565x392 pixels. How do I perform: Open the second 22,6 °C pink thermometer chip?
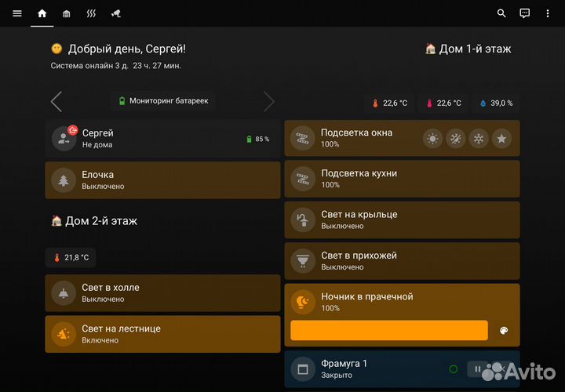click(x=443, y=103)
